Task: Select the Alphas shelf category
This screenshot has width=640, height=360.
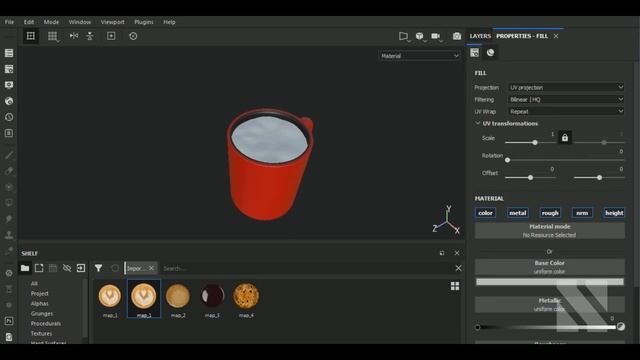Action: coord(40,304)
